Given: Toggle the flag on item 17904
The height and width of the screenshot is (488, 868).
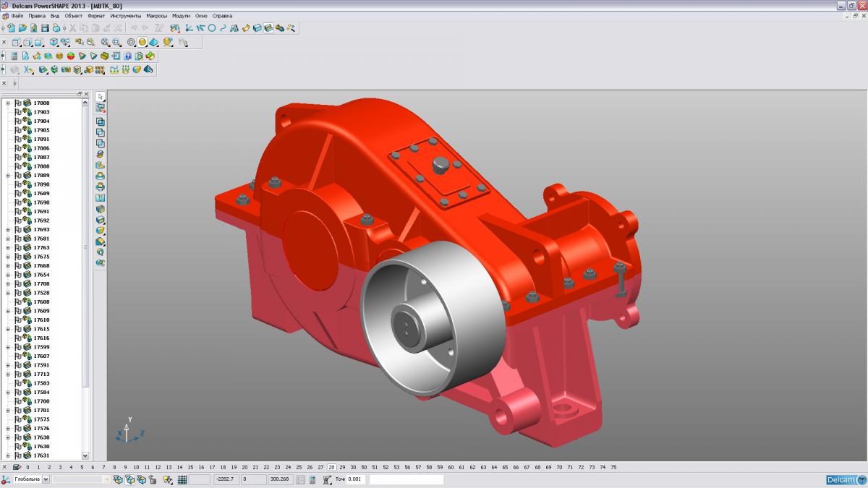Looking at the screenshot, I should coord(17,121).
